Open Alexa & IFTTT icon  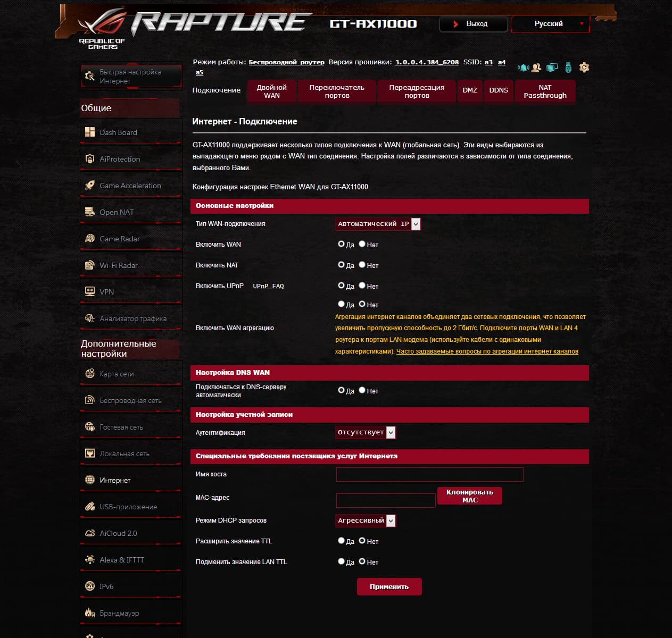89,559
